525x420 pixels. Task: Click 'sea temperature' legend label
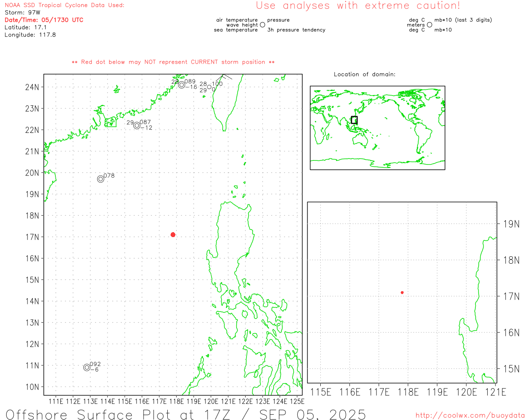(x=236, y=30)
